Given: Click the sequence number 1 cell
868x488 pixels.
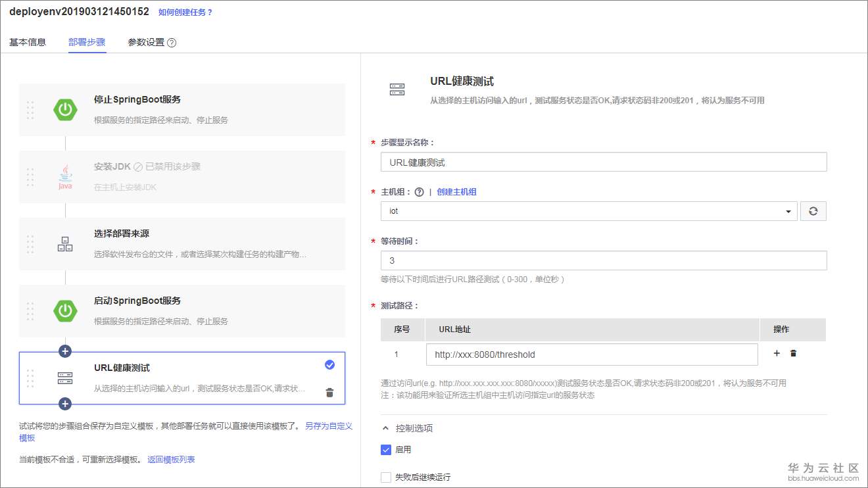Looking at the screenshot, I should (397, 354).
